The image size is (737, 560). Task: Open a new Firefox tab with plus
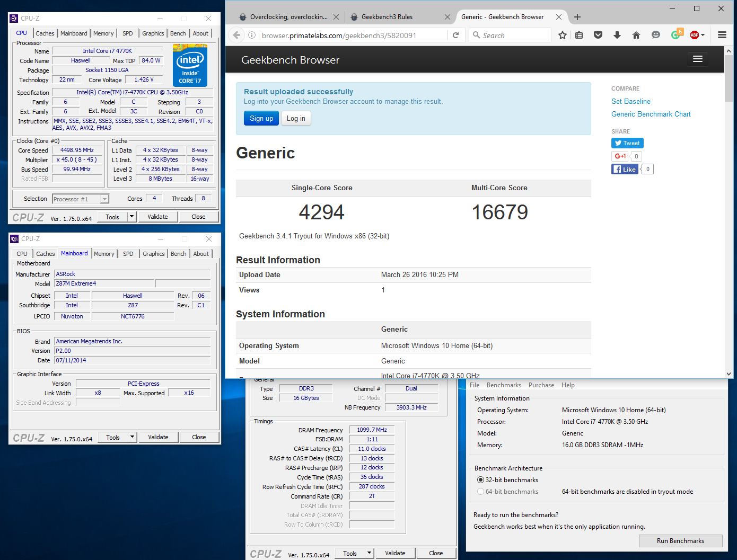click(577, 17)
